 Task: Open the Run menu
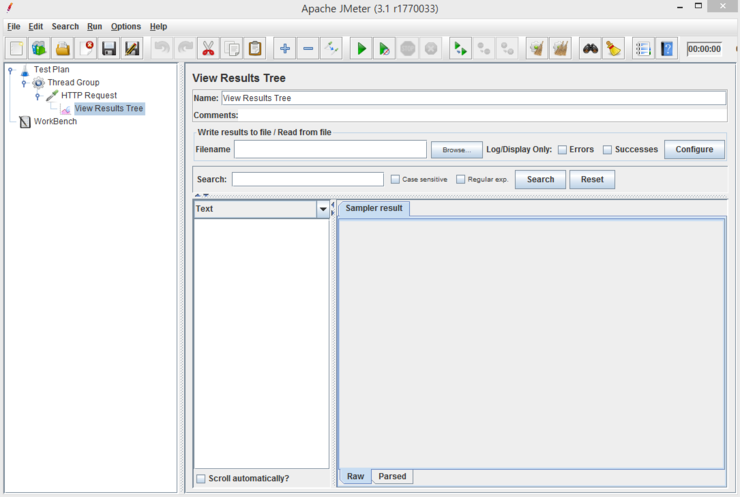pos(94,26)
